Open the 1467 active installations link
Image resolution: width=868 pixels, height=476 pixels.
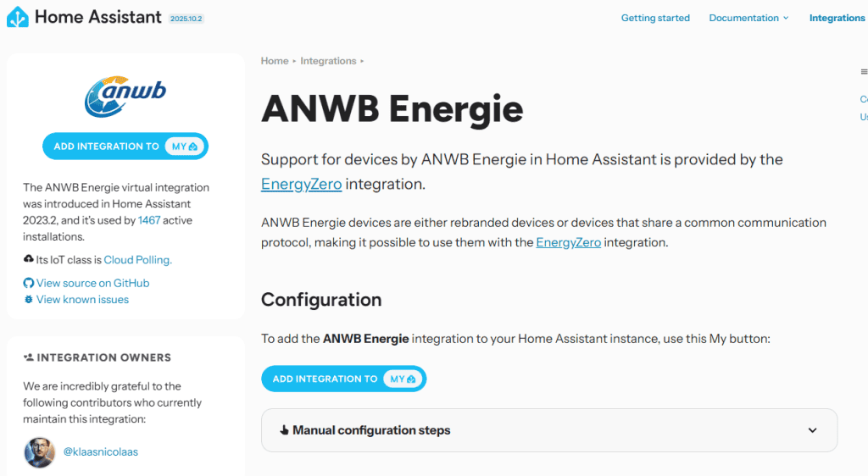(149, 220)
